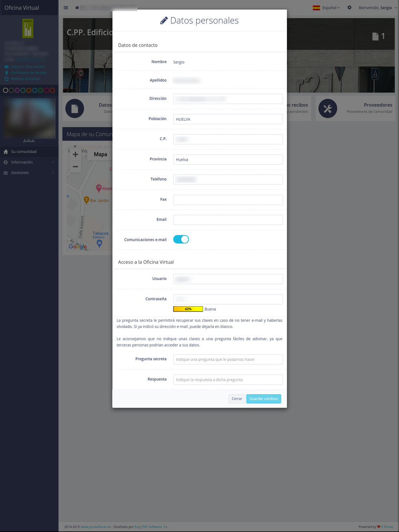The image size is (399, 532).
Task: Click the Solicitar Información envelope icon
Action: coord(6,67)
